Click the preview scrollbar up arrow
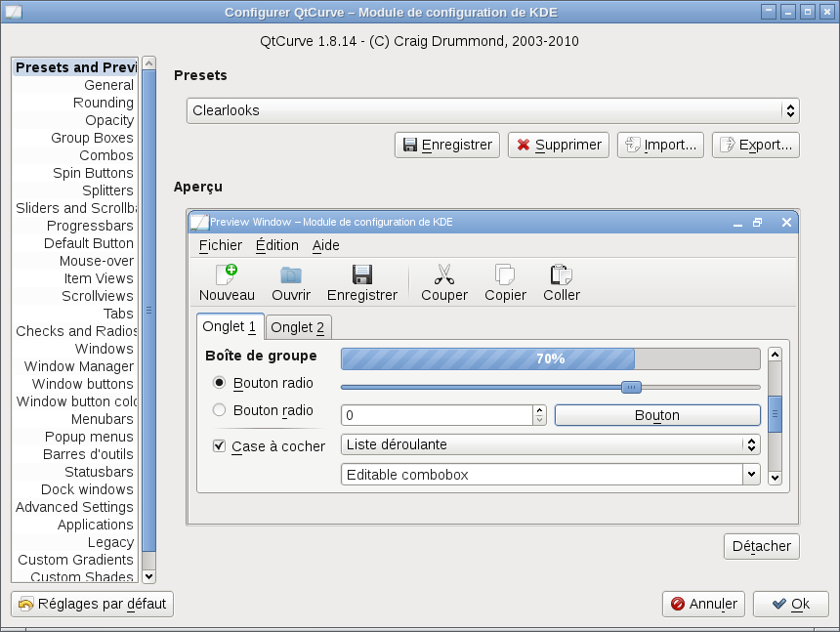This screenshot has height=632, width=840. [775, 354]
